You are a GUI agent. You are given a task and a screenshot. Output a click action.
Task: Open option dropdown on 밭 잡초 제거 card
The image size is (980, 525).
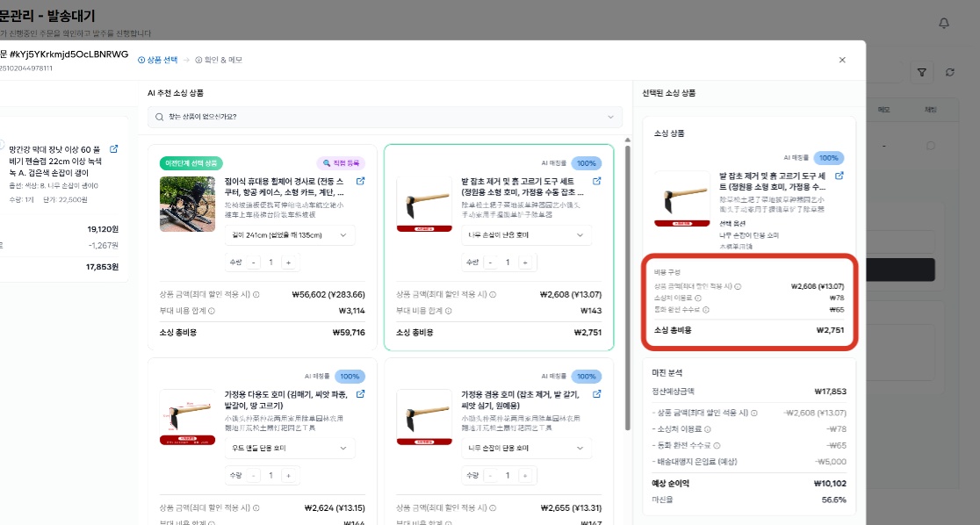(x=526, y=235)
